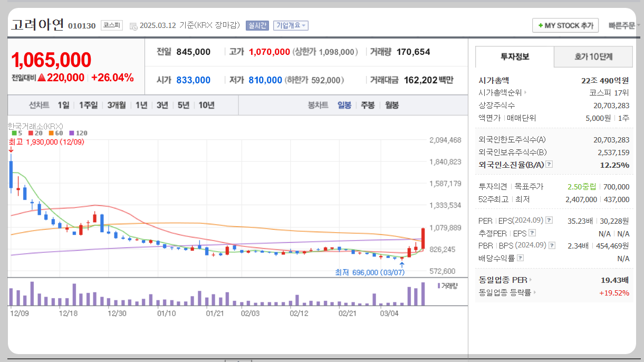Select 주봉 weekly candle chart
Screen dimensions: 644x362
pyautogui.click(x=368, y=105)
